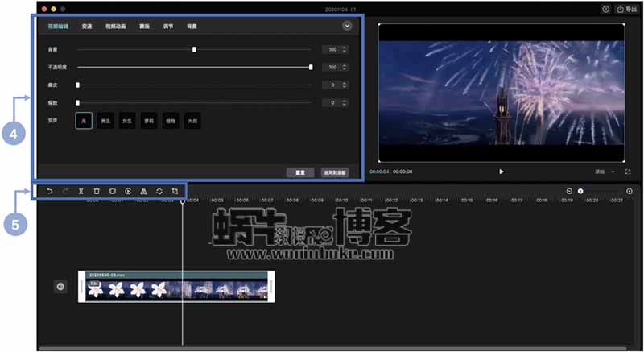Open the crop tool
The width and height of the screenshot is (644, 352).
coord(175,191)
